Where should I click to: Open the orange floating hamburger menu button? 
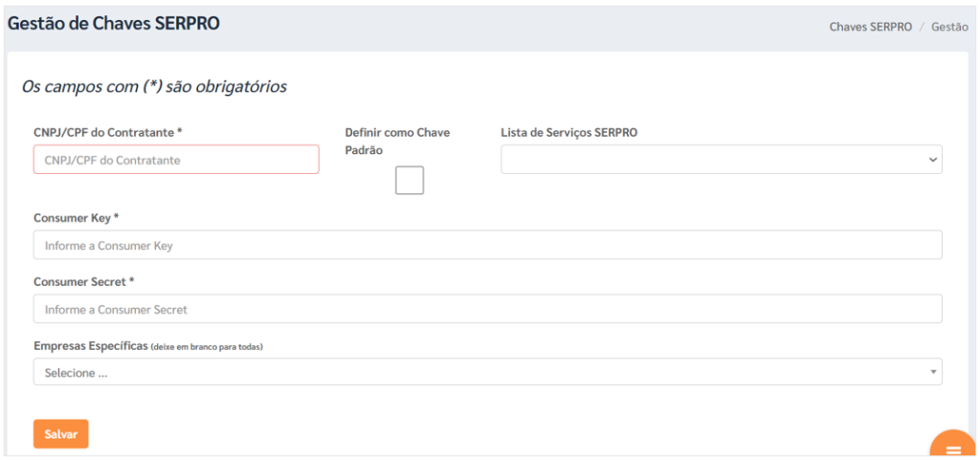click(x=954, y=448)
